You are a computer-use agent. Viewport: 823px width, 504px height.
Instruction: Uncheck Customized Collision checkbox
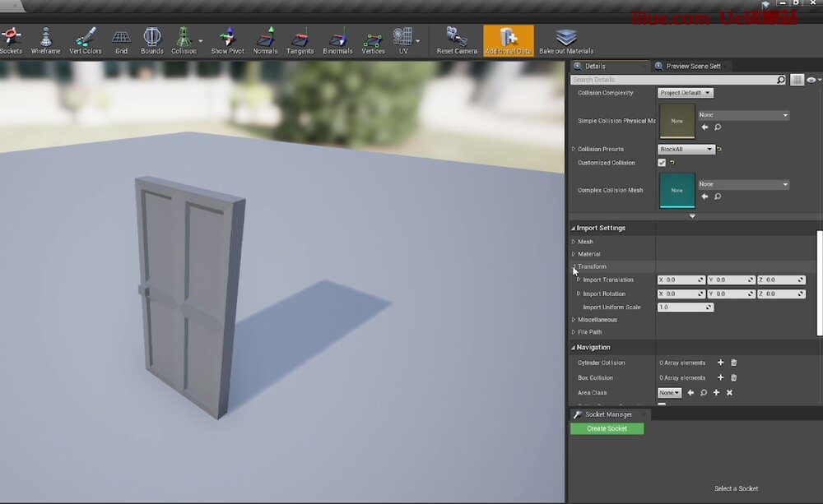[662, 163]
